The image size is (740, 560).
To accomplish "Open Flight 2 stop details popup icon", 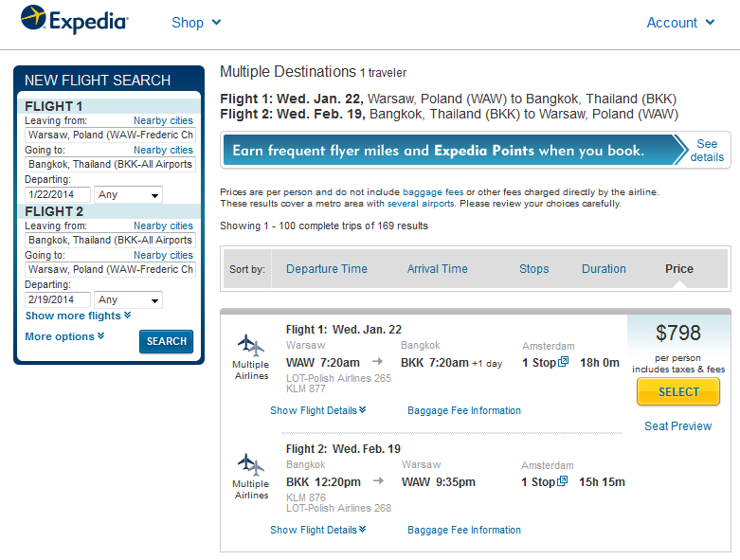I will pos(562,481).
